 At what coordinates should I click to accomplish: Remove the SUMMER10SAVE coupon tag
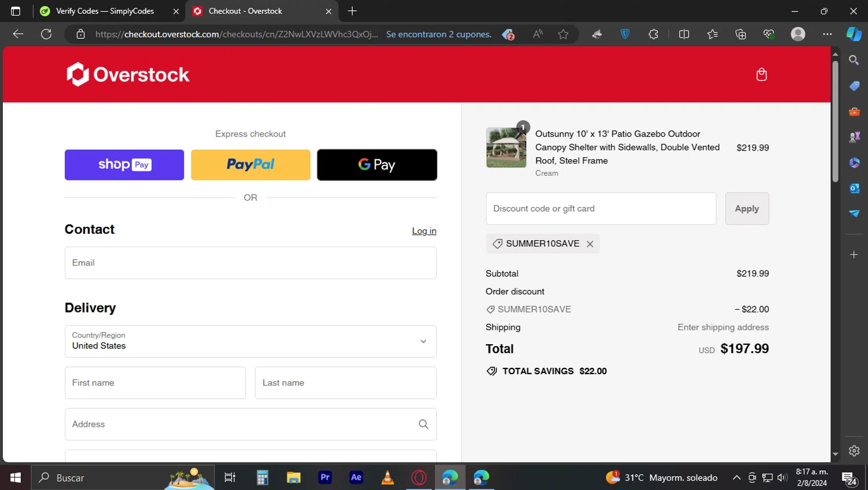point(590,244)
